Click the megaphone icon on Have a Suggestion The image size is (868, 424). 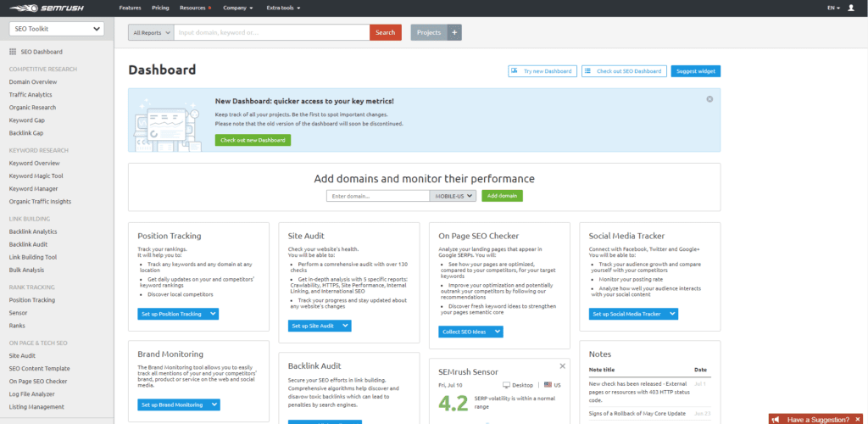pos(776,419)
